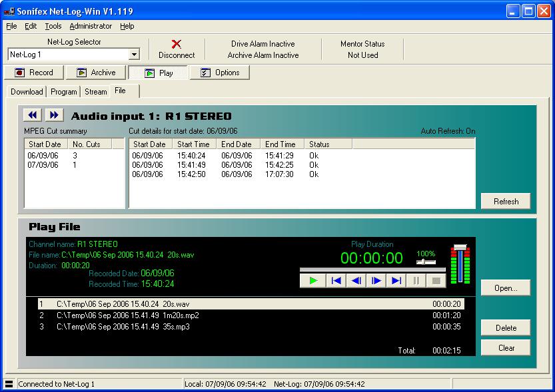Switch to the Record section

tap(34, 73)
